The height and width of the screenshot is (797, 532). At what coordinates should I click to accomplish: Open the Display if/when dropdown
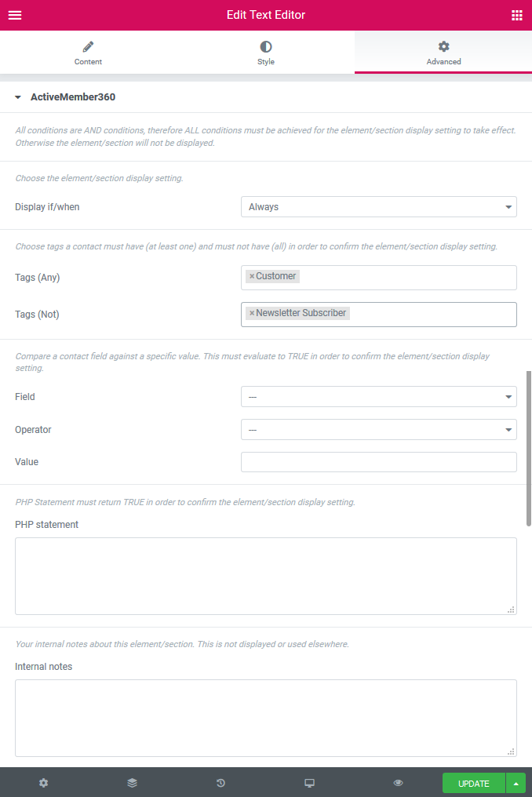tap(378, 206)
